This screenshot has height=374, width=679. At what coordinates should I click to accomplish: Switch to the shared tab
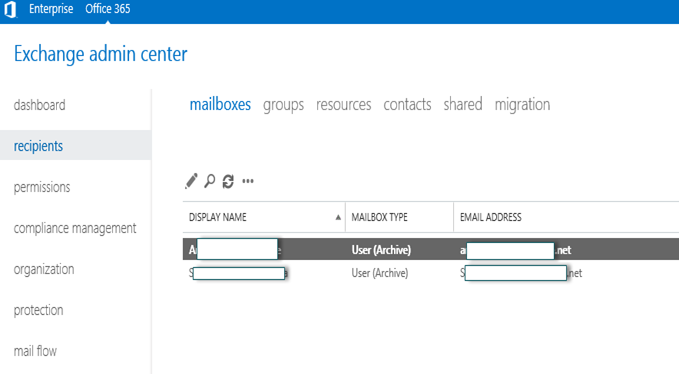coord(463,104)
